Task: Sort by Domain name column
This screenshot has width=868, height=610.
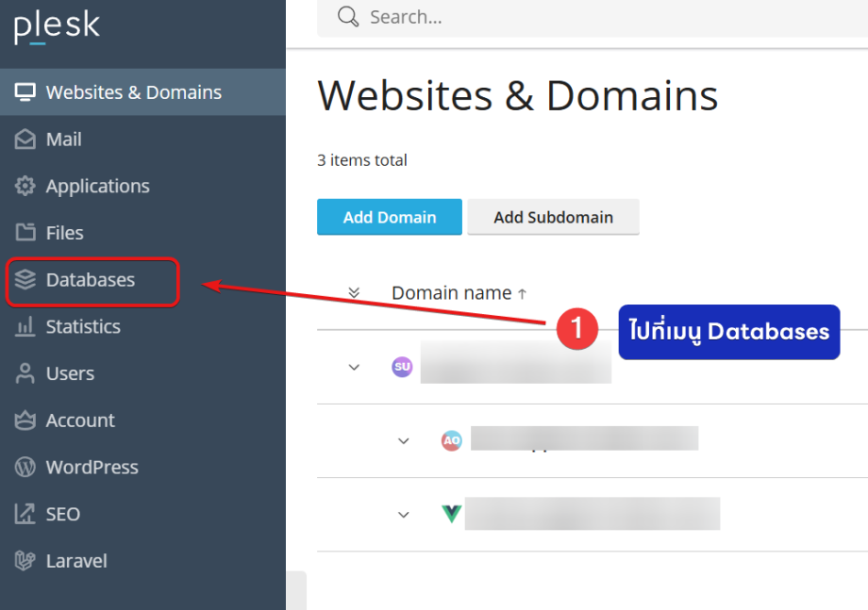Action: (459, 292)
